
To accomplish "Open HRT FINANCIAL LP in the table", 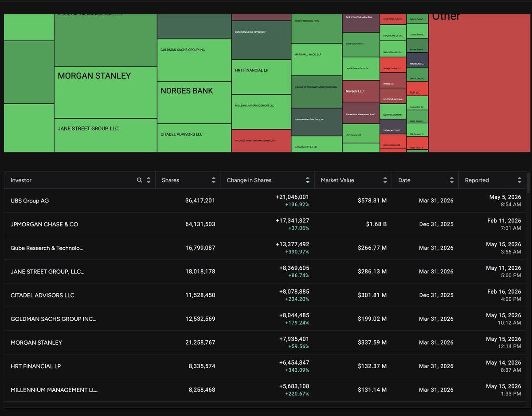I will 265,366.
